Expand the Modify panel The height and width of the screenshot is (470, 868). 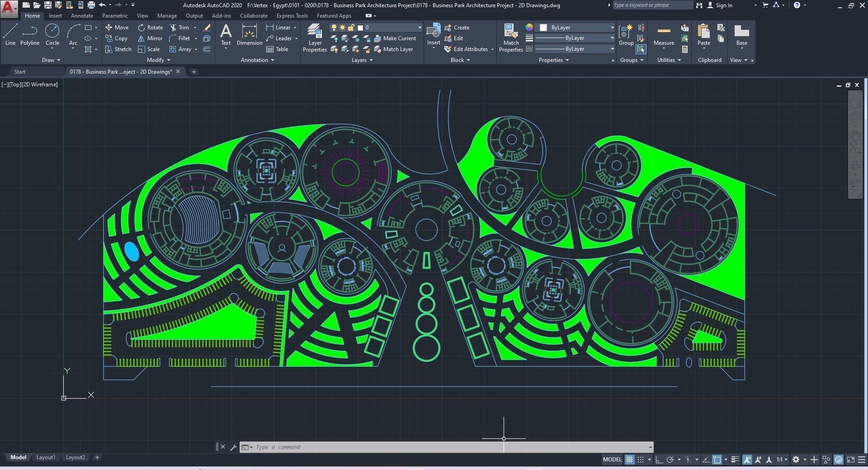(159, 60)
